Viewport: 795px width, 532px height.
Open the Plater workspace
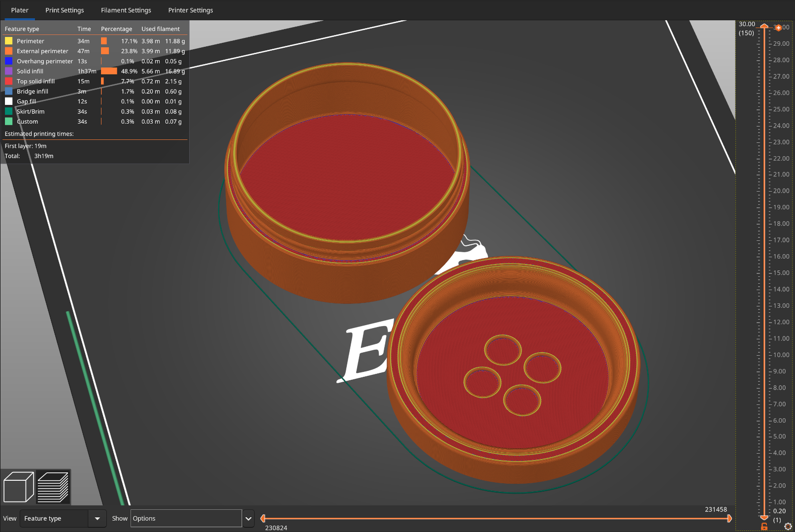(20, 10)
